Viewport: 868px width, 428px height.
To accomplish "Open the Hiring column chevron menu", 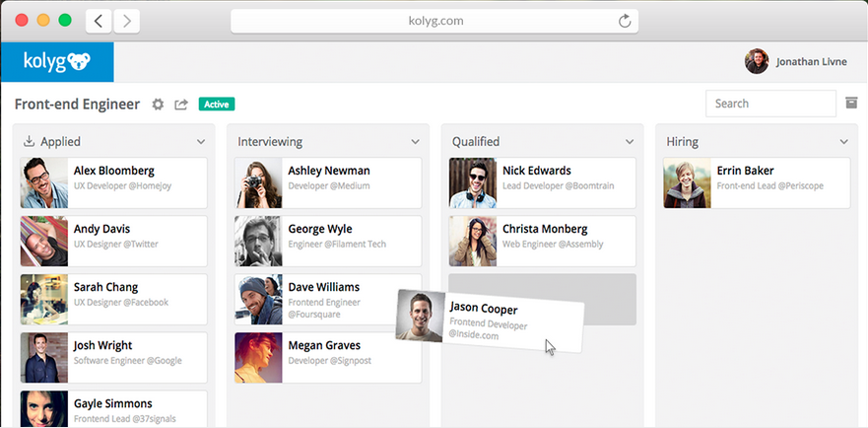I will (x=843, y=142).
